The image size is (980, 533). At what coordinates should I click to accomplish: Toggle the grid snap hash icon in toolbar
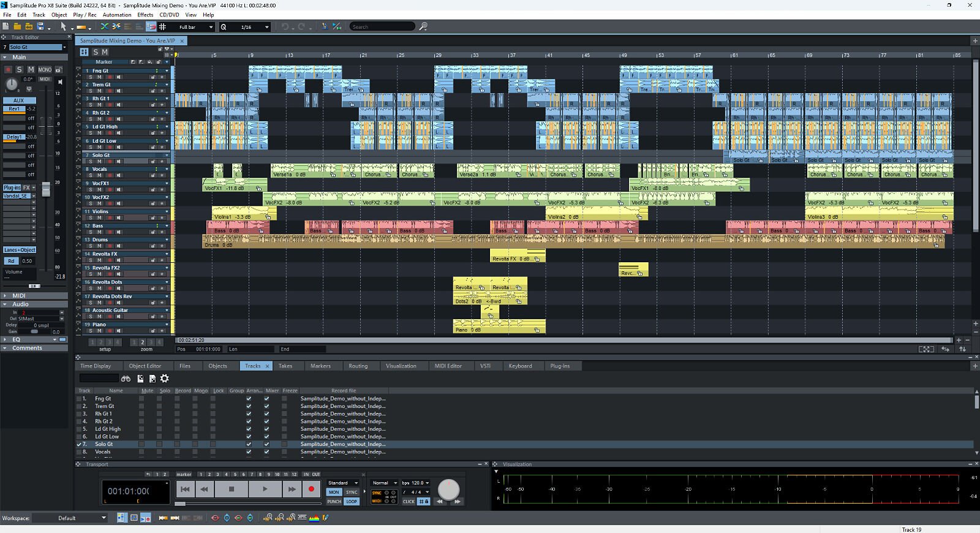(x=162, y=26)
